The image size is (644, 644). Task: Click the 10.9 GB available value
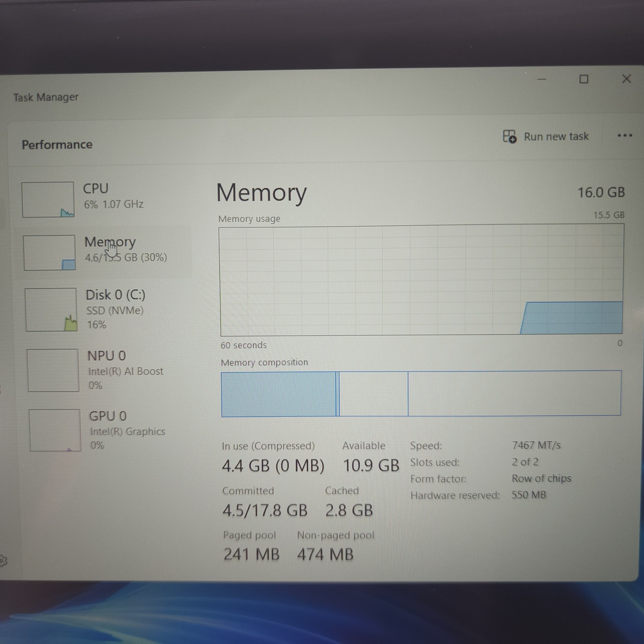[x=371, y=466]
